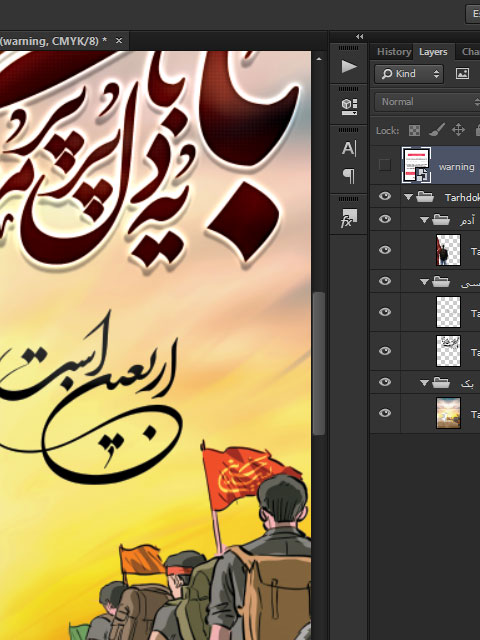Collapse panels with the double-arrow icon
This screenshot has height=640, width=480.
coord(360,36)
